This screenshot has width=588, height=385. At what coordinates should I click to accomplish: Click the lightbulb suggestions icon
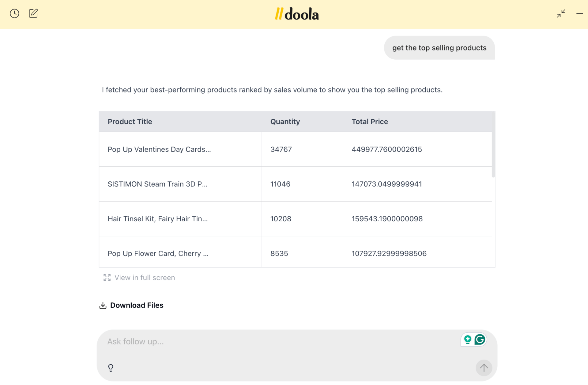click(111, 368)
